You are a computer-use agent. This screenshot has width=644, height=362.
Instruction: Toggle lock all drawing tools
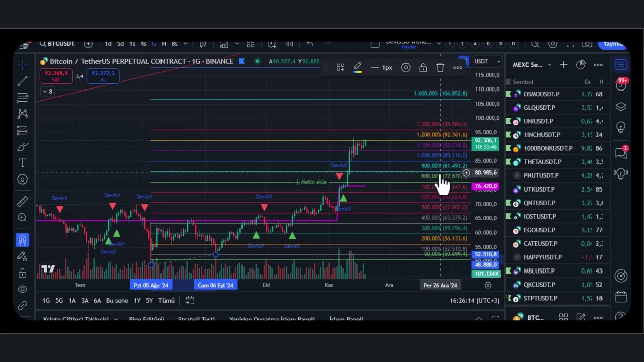(x=22, y=273)
